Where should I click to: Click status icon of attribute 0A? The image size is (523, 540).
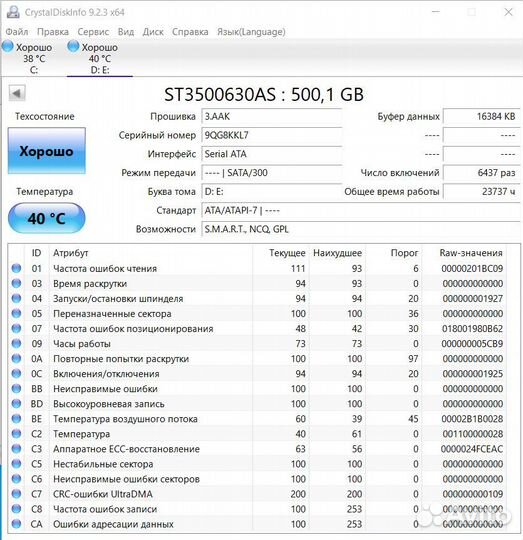(16, 359)
